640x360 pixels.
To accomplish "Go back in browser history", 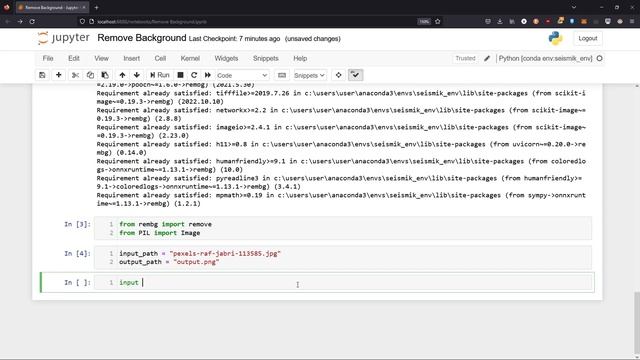I will tap(7, 21).
